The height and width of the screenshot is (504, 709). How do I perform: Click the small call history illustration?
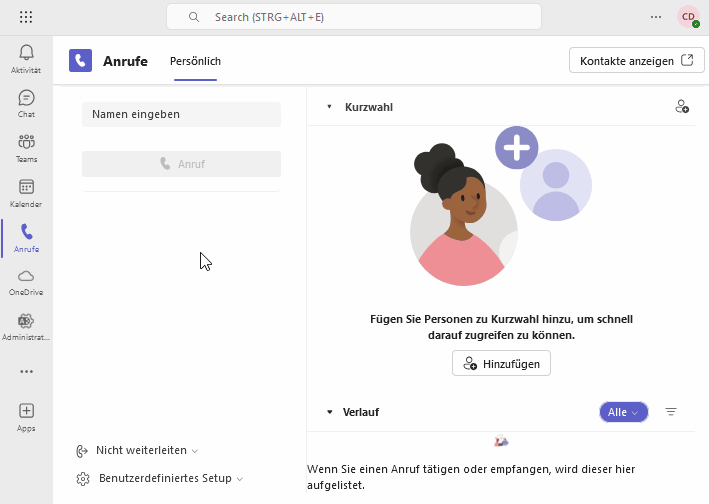click(x=501, y=441)
